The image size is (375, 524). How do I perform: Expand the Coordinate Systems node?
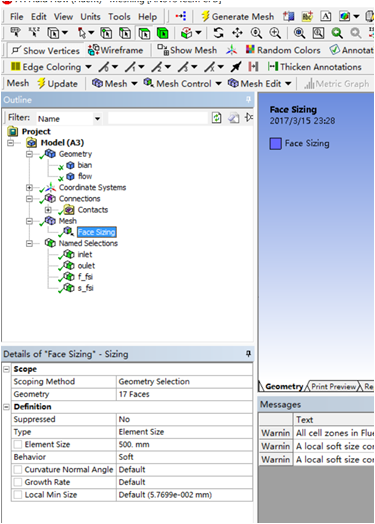point(29,187)
